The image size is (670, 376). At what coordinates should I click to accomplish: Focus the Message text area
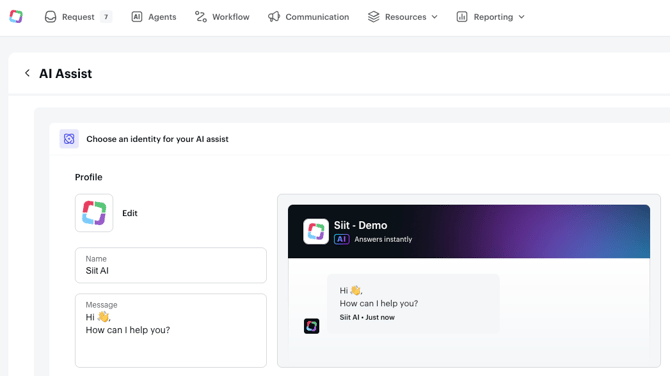pos(171,330)
